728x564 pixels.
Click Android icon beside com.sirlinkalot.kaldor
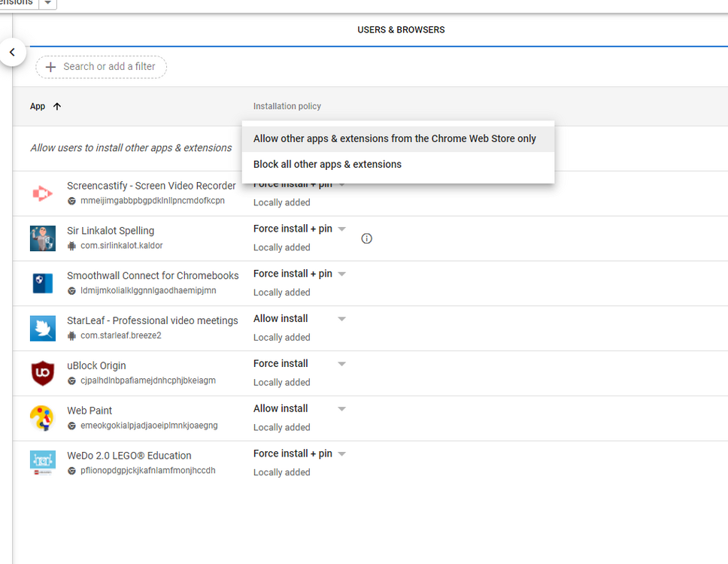tap(71, 246)
